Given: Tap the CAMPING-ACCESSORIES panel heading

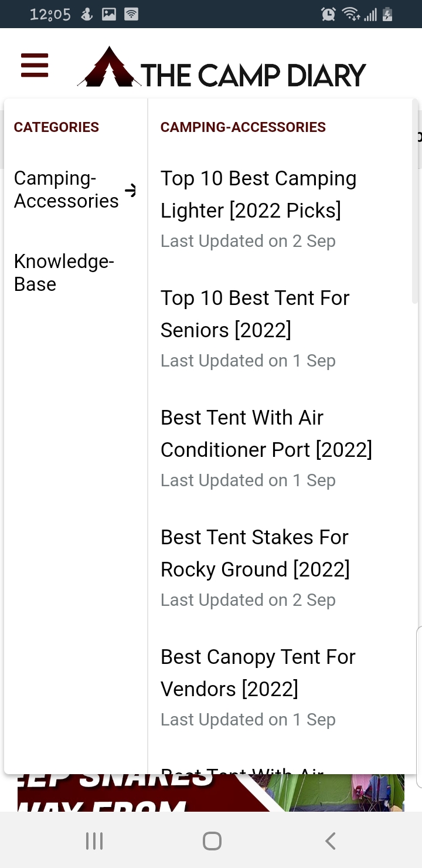Looking at the screenshot, I should [243, 127].
